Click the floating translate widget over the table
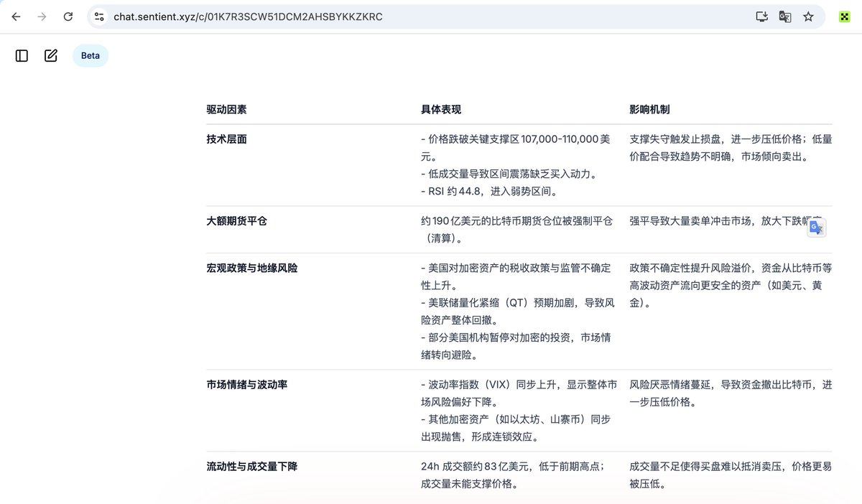The height and width of the screenshot is (504, 862). pyautogui.click(x=816, y=228)
